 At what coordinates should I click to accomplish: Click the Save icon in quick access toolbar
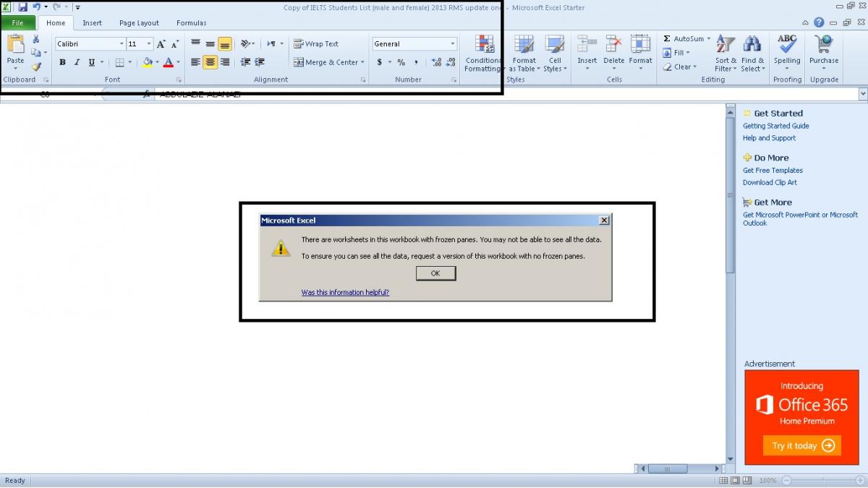coord(22,7)
